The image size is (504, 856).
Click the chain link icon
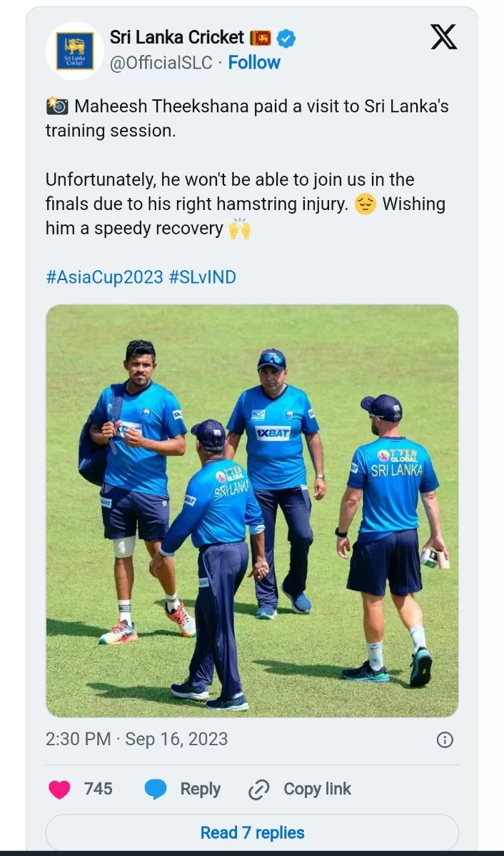pos(259,790)
